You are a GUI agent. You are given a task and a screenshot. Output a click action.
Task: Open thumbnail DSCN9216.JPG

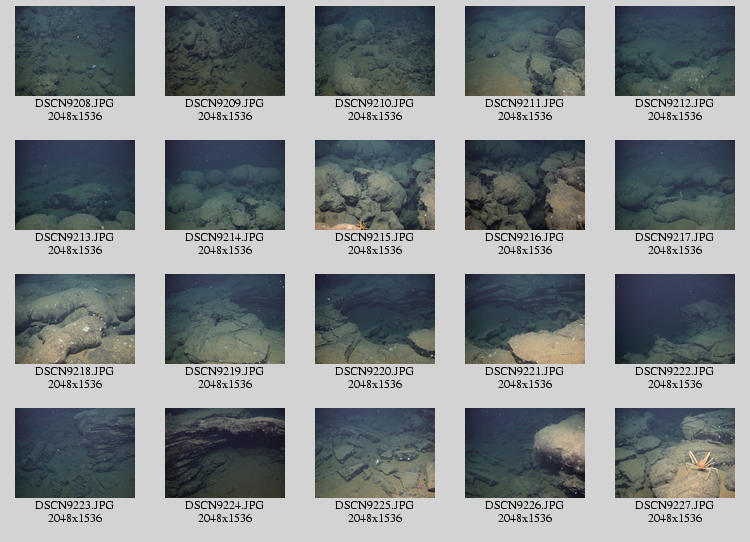(x=525, y=185)
